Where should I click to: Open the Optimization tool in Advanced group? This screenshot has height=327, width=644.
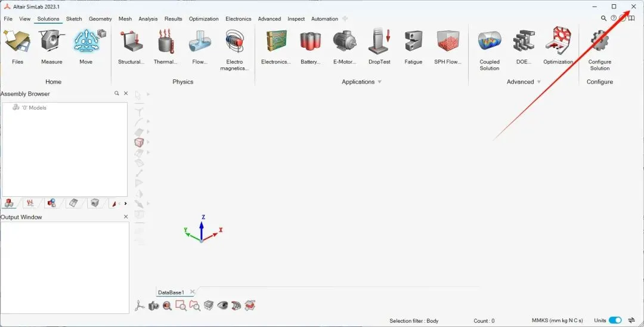pyautogui.click(x=558, y=47)
